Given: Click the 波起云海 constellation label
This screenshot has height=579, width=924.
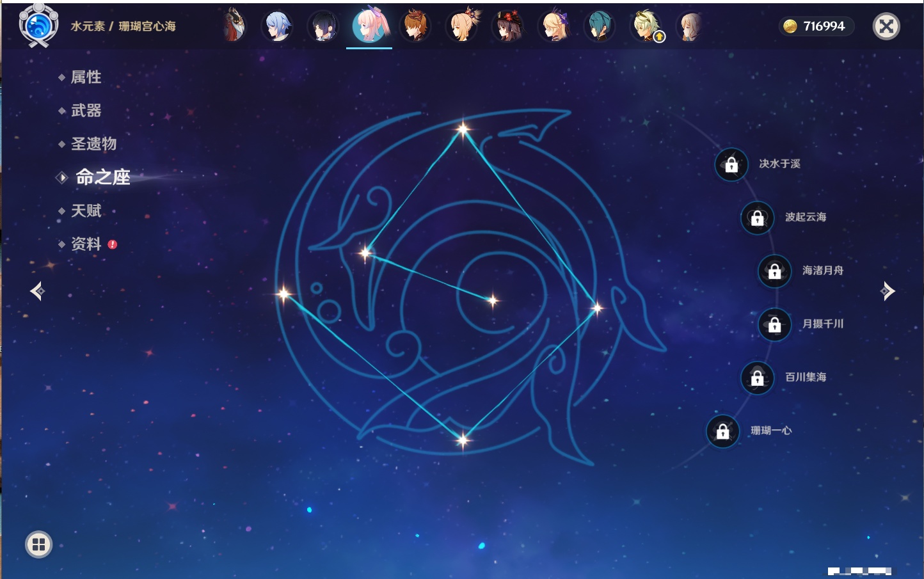Looking at the screenshot, I should tap(806, 217).
